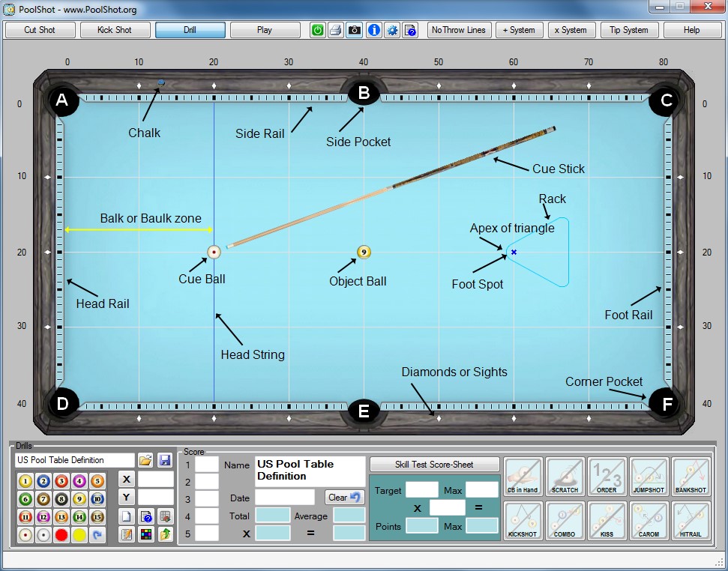The height and width of the screenshot is (571, 728).
Task: Pick the solid yellow marker ball
Action: coord(79,535)
